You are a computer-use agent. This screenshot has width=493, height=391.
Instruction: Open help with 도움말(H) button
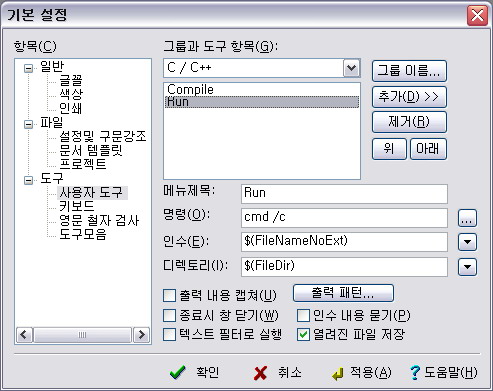tap(444, 372)
